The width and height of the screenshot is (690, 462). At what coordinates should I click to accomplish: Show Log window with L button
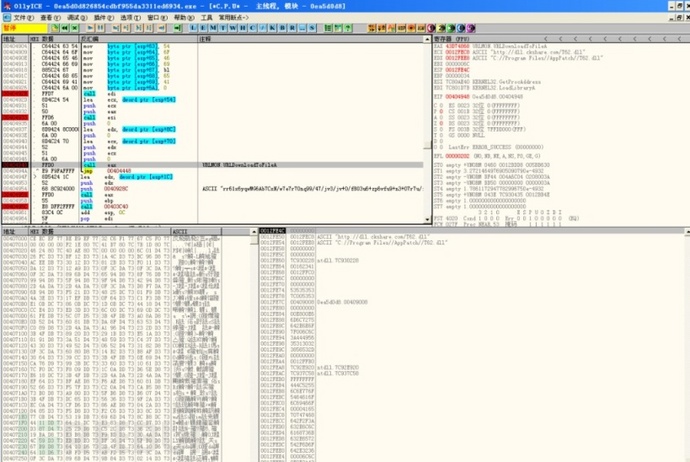(x=193, y=28)
